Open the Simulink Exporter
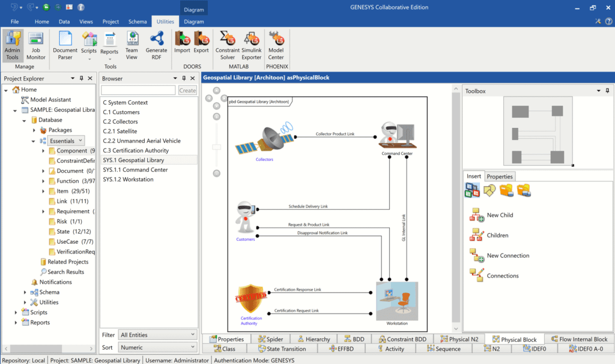This screenshot has height=364, width=615. (x=251, y=43)
